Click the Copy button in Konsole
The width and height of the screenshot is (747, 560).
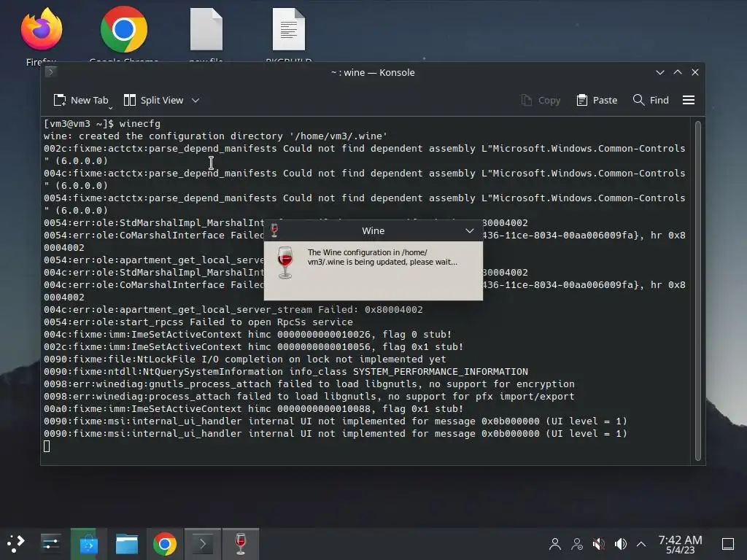click(x=541, y=100)
